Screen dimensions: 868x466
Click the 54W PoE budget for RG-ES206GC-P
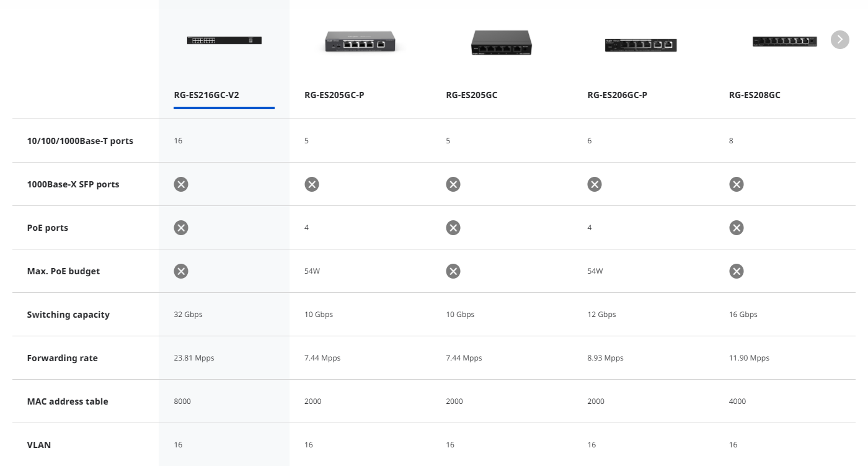click(x=595, y=271)
